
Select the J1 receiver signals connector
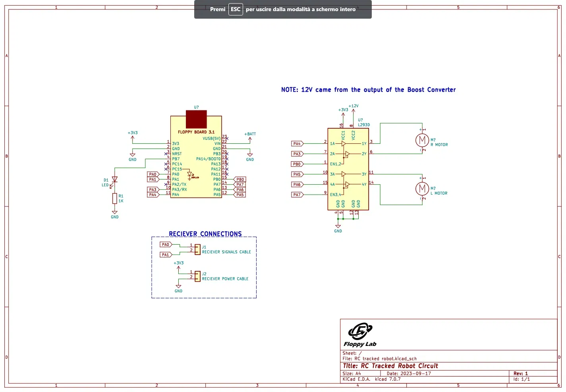tap(197, 249)
